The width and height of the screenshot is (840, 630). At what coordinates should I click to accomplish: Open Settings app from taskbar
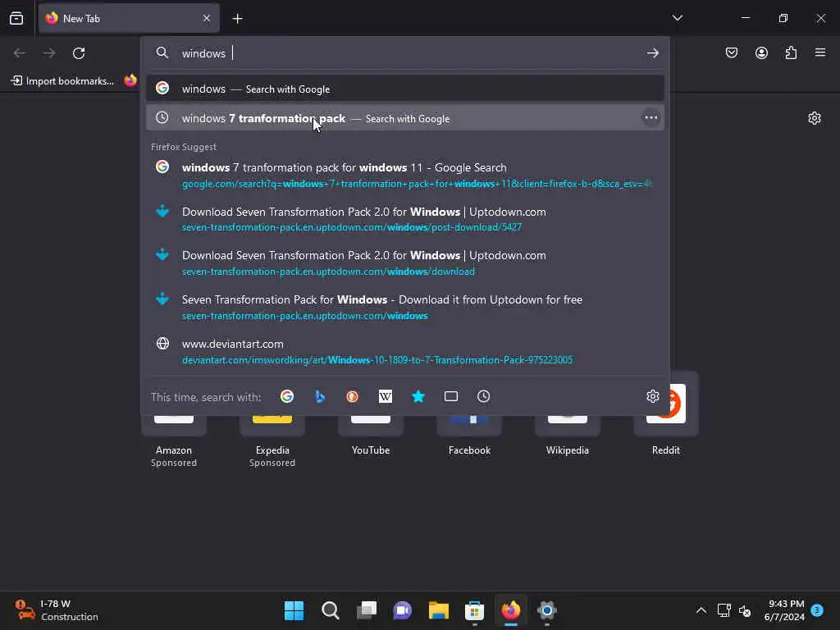[x=547, y=610]
